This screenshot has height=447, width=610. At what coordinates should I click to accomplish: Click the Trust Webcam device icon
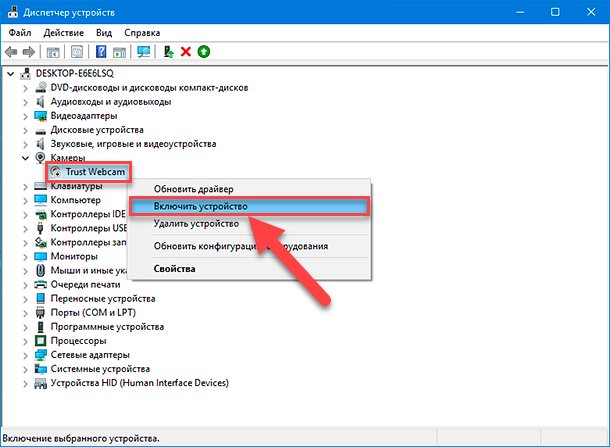point(56,172)
